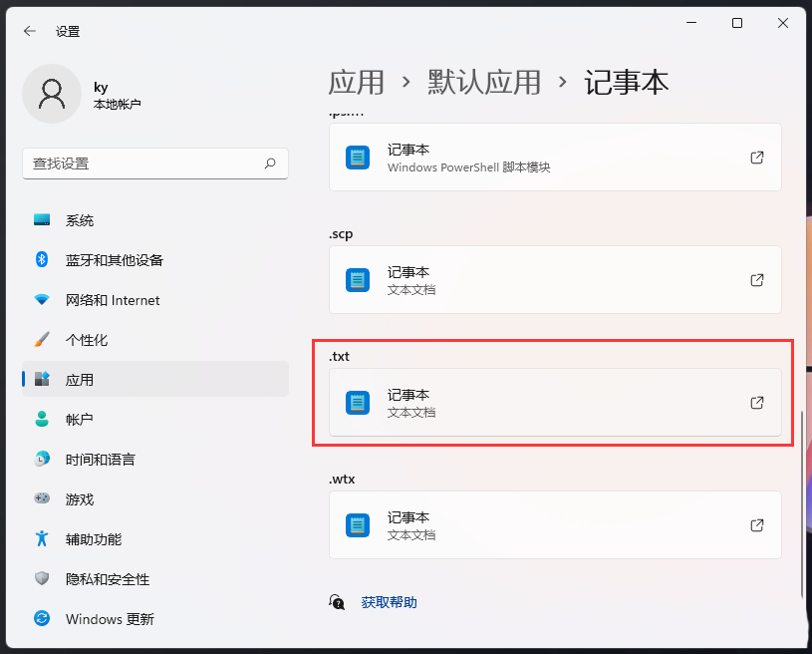Click 默认应用 in the breadcrumb
Image resolution: width=812 pixels, height=654 pixels.
point(484,82)
